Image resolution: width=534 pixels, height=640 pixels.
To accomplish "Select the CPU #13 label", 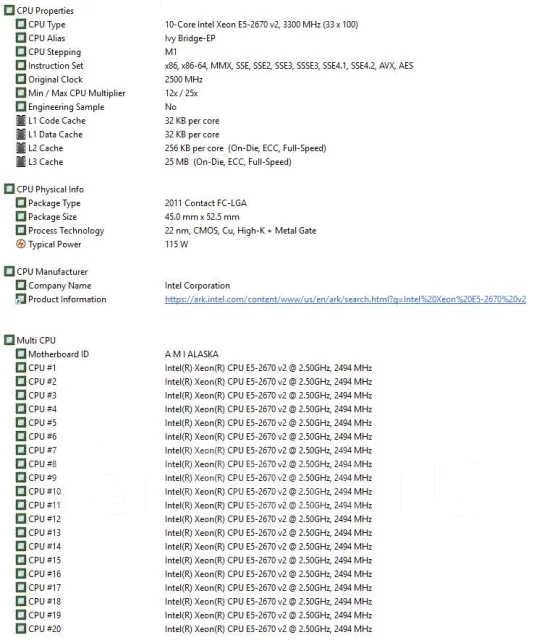I will tap(44, 533).
